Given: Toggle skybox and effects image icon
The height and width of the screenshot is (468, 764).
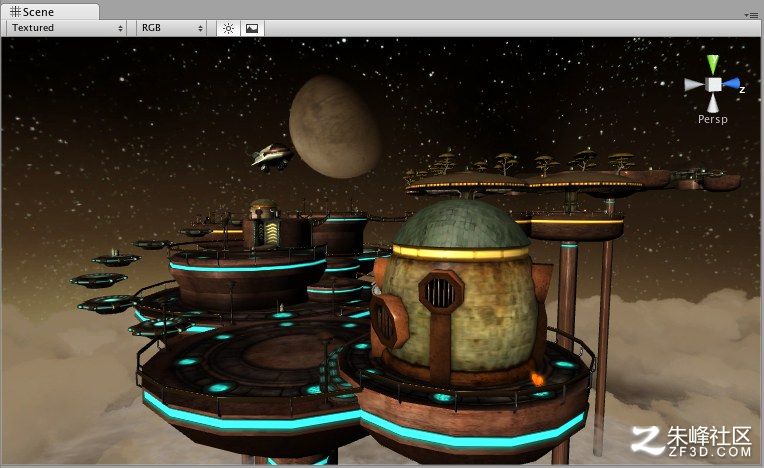Looking at the screenshot, I should click(x=252, y=28).
